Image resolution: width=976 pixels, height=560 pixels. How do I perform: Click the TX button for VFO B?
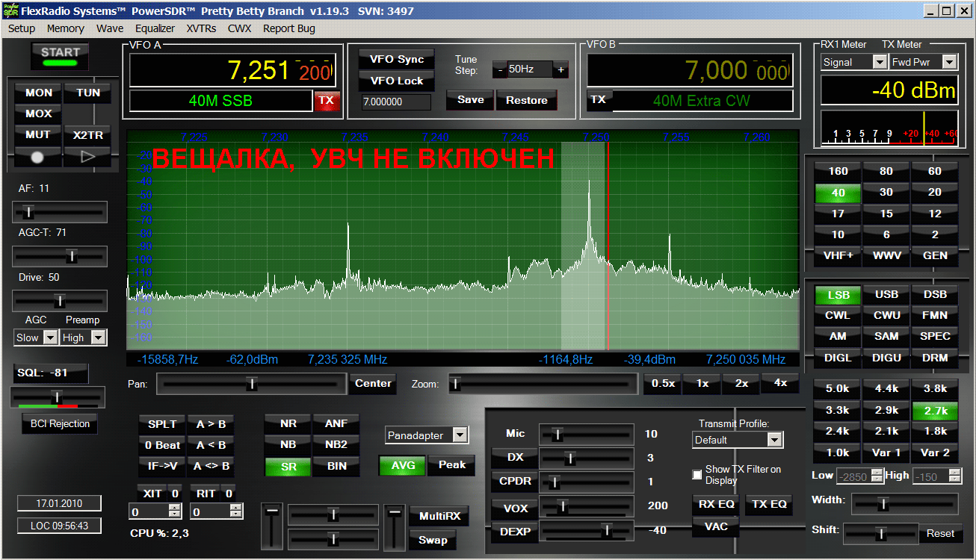tap(598, 100)
